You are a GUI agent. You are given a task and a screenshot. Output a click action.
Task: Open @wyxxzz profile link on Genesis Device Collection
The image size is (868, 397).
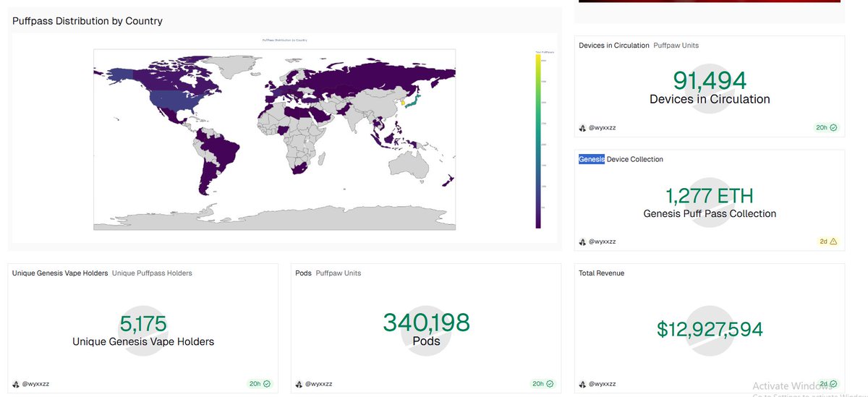pyautogui.click(x=603, y=242)
